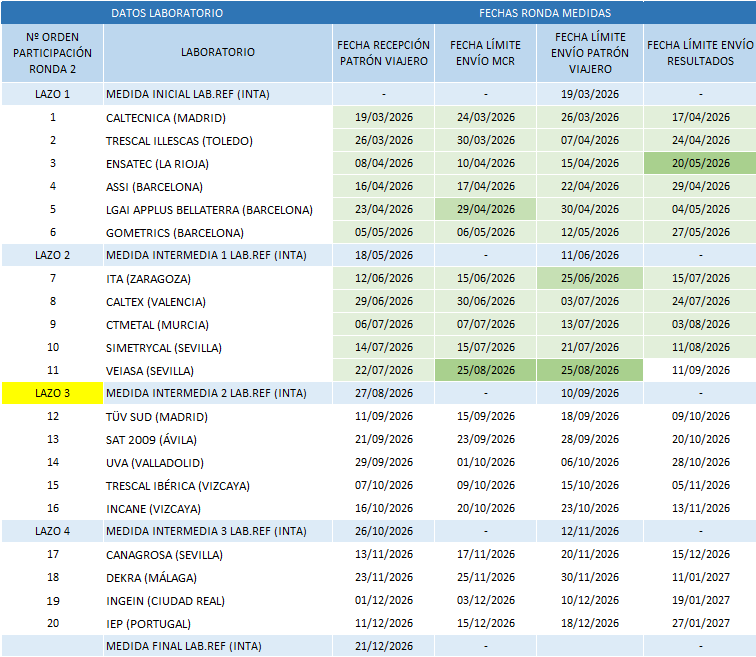This screenshot has width=756, height=657.
Task: Select the 18/05/2026 reception date cell
Action: [384, 255]
